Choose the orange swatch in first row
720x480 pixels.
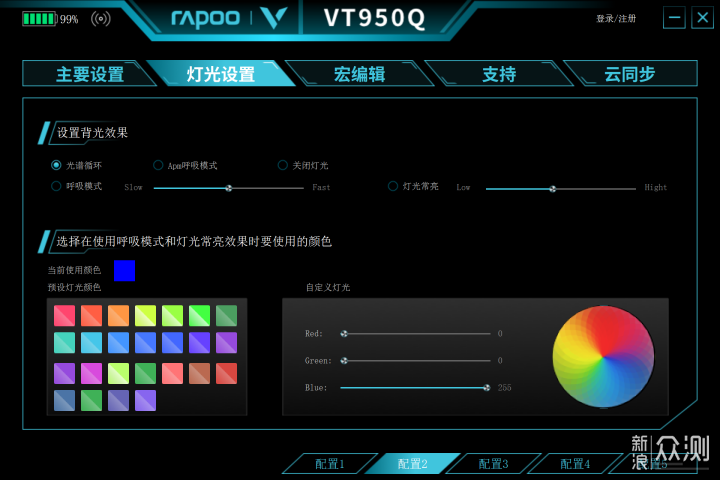click(118, 316)
